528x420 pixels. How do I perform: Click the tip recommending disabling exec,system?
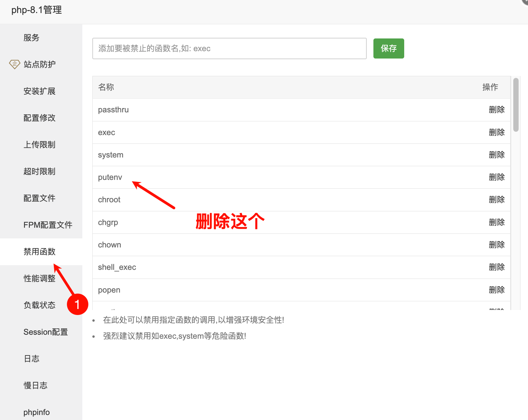tap(174, 336)
